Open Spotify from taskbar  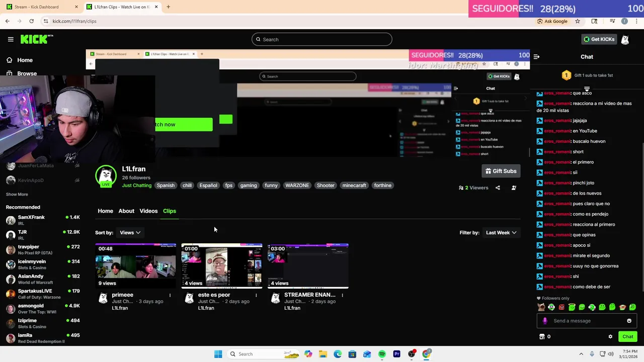pyautogui.click(x=382, y=354)
